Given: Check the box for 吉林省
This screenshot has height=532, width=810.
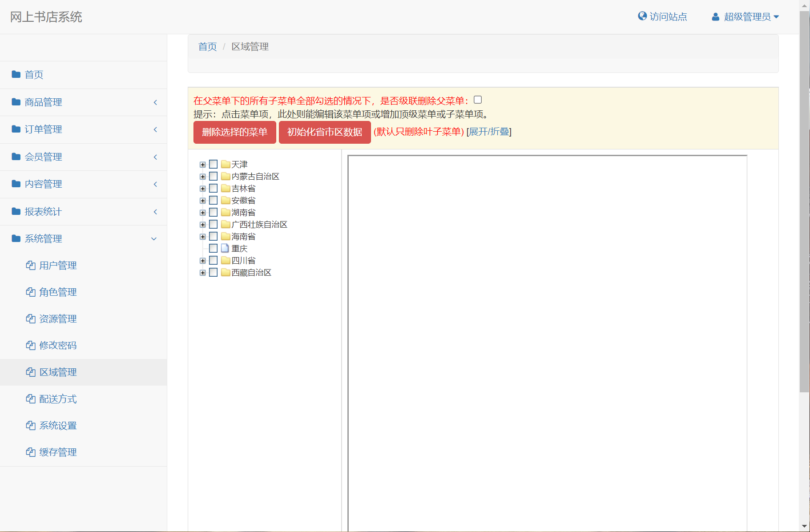Looking at the screenshot, I should tap(214, 188).
